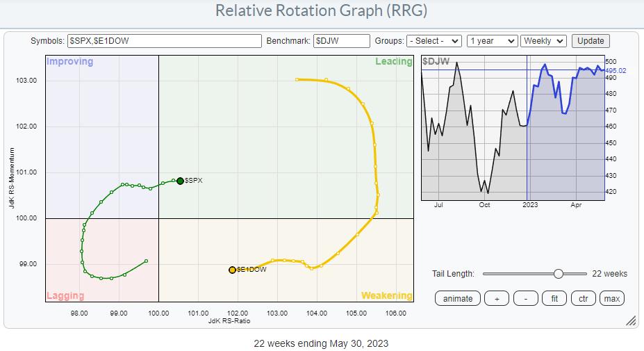Image resolution: width=644 pixels, height=351 pixels.
Task: Click the Tail Length slider handle
Action: [x=558, y=274]
